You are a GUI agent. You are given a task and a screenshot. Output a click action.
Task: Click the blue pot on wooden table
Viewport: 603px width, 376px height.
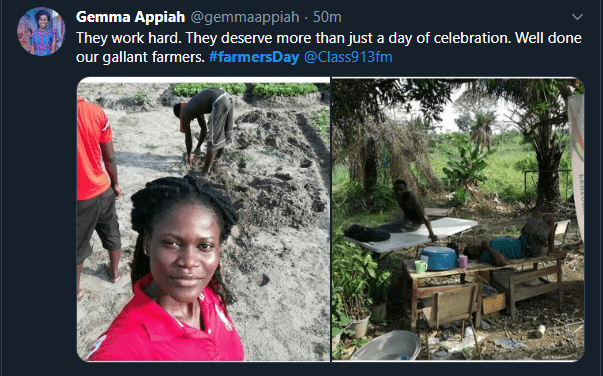[x=439, y=258]
